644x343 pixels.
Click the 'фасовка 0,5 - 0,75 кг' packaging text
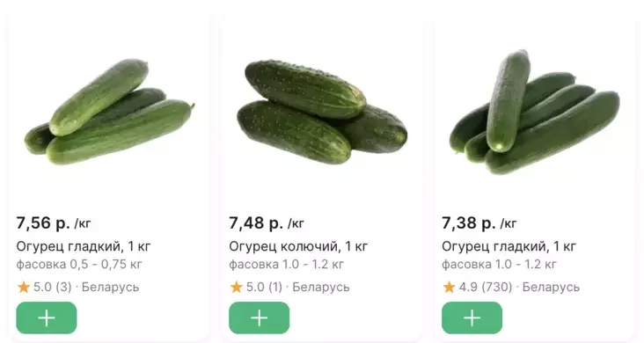(79, 265)
